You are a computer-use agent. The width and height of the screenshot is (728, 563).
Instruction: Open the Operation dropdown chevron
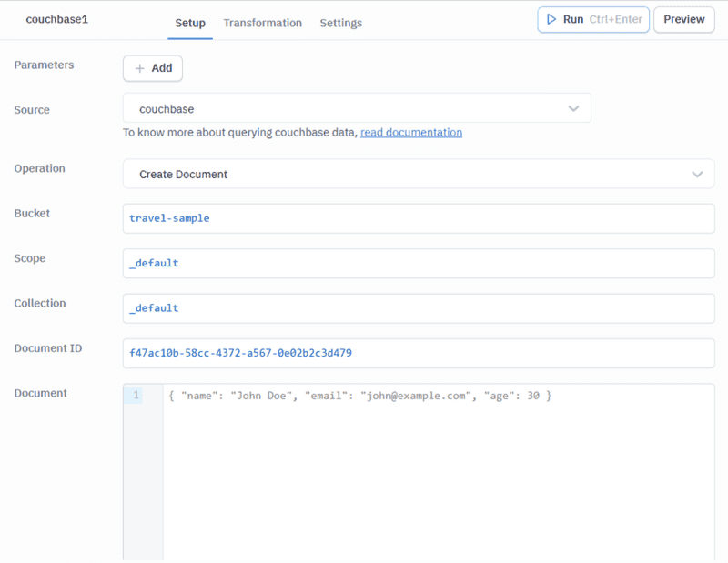pos(697,174)
